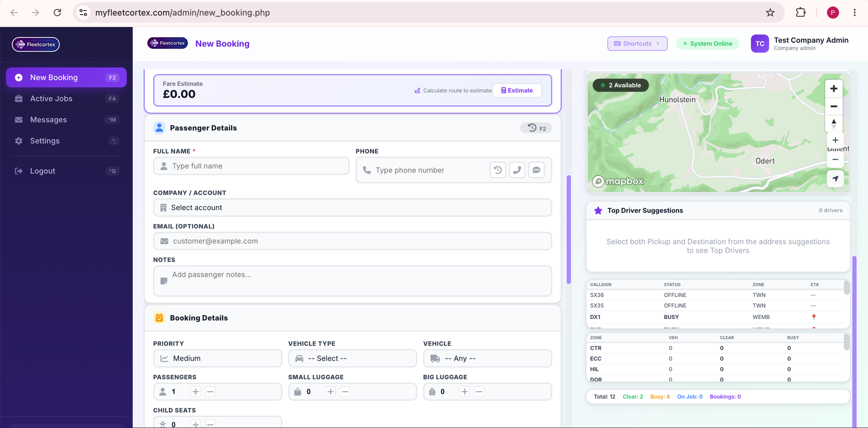Click the phone history icon button
Screen dimensions: 868x428
coord(497,170)
